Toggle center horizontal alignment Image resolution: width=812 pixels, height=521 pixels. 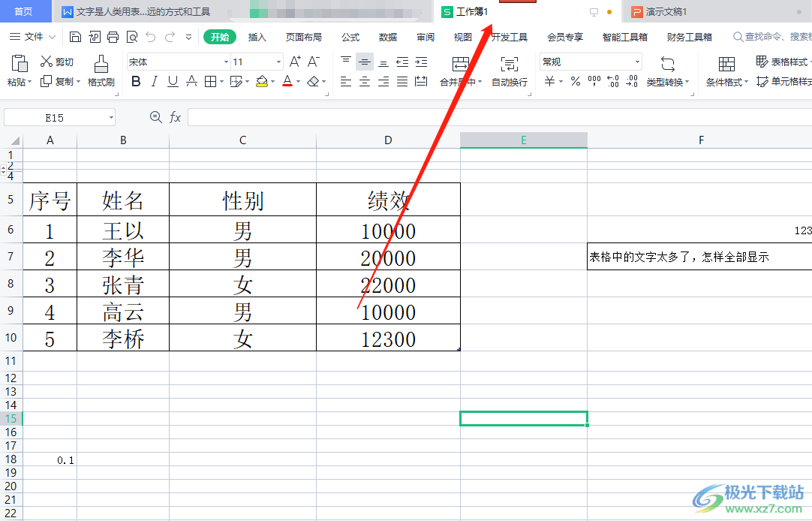point(365,81)
